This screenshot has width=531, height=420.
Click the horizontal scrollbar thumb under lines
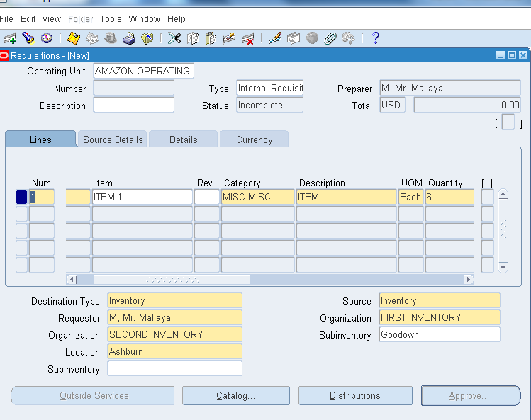point(171,280)
